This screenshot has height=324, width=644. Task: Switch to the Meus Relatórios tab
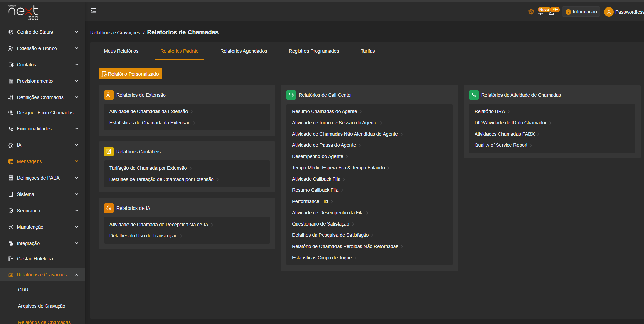[x=121, y=51]
